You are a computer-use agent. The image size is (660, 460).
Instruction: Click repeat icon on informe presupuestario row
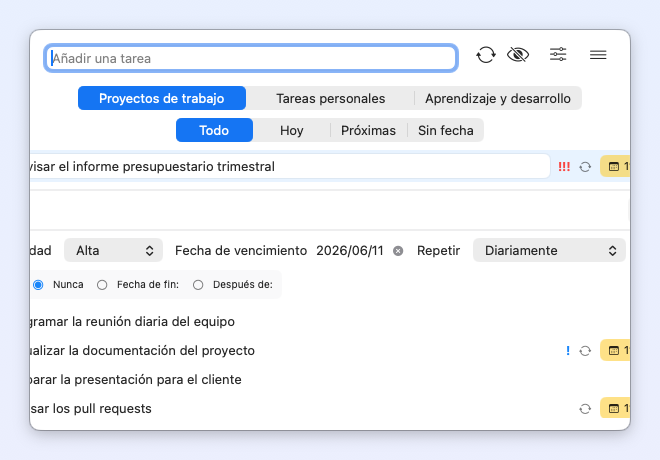click(585, 167)
